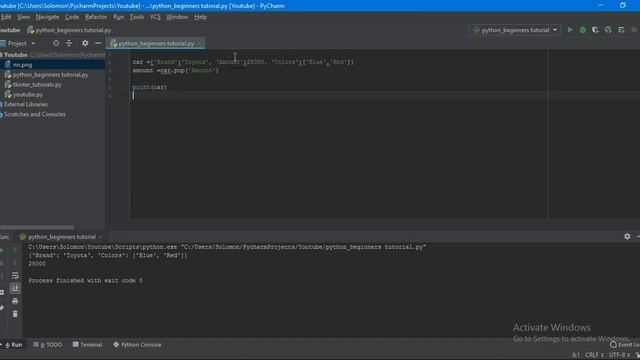Click the horizontal scrollbar in Project panel
Screen dimensions: 640x360
[37, 227]
